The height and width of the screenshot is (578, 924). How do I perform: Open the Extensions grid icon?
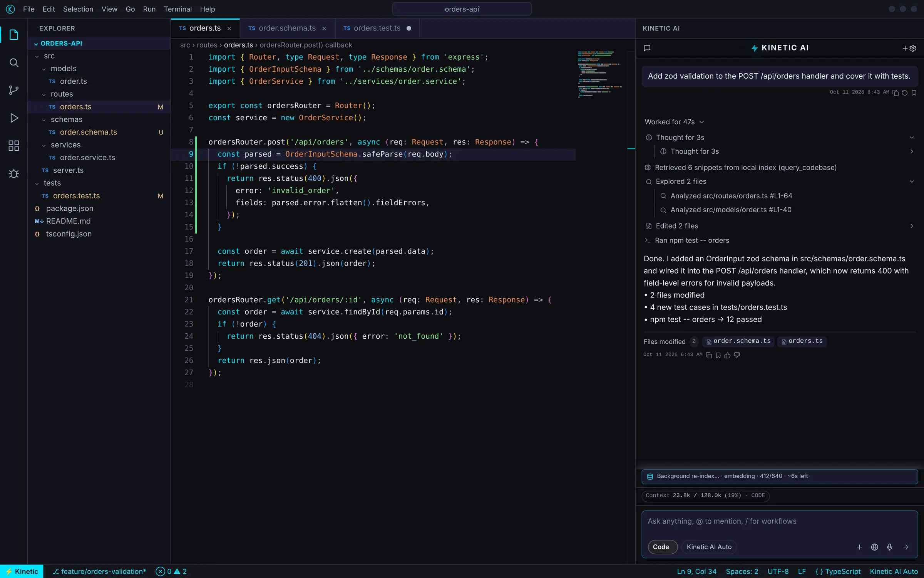14,146
